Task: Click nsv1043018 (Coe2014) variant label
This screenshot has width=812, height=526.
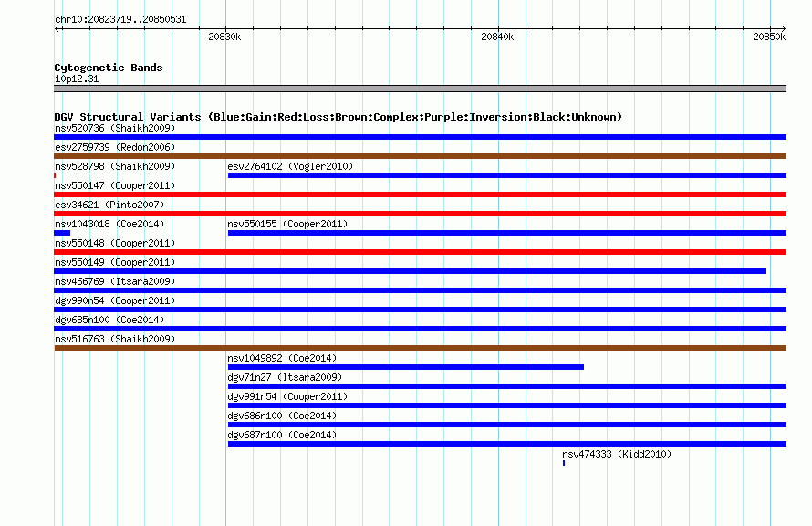Action: coord(109,224)
